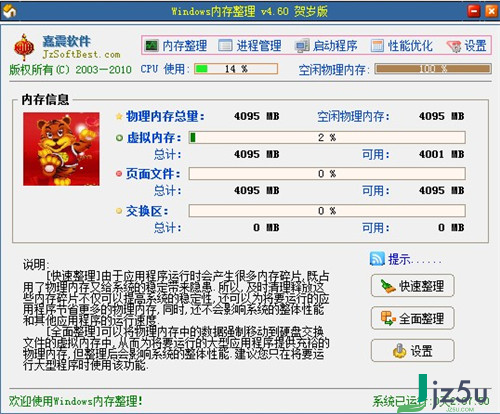Click the memory monitor icon beside 内存整理

pyautogui.click(x=152, y=45)
